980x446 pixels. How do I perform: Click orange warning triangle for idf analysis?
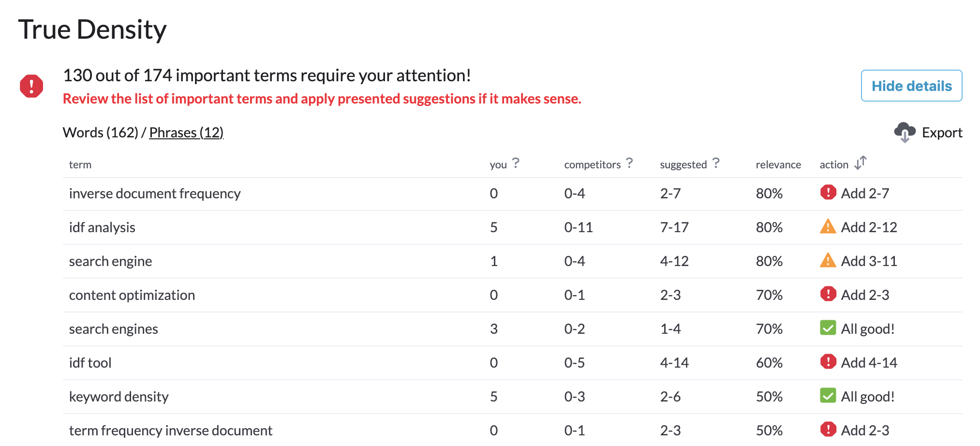point(828,226)
